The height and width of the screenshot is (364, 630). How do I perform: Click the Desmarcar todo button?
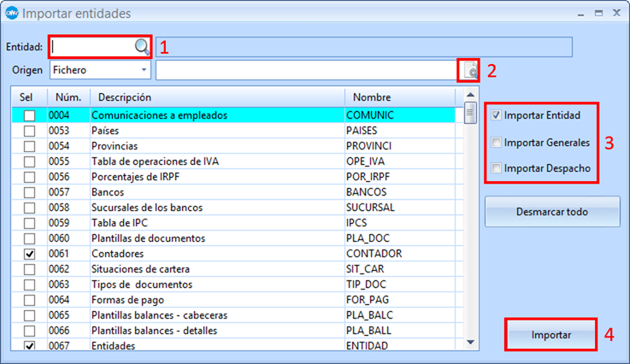coord(552,211)
